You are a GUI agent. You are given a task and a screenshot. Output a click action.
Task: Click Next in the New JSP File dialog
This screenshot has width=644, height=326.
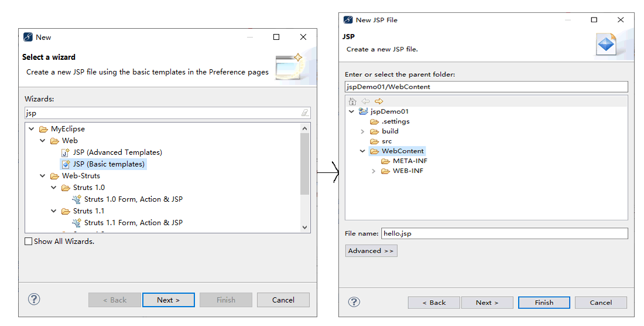pyautogui.click(x=487, y=303)
